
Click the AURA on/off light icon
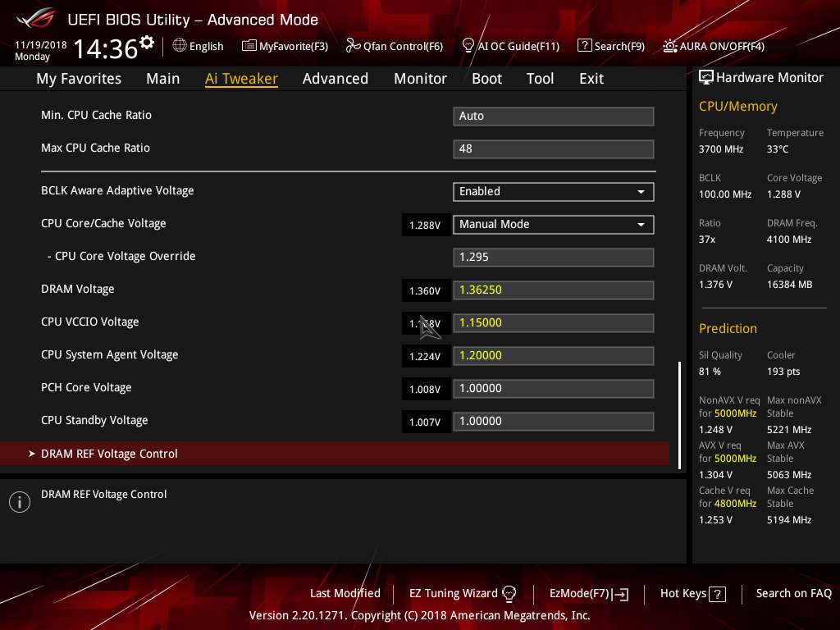(669, 46)
